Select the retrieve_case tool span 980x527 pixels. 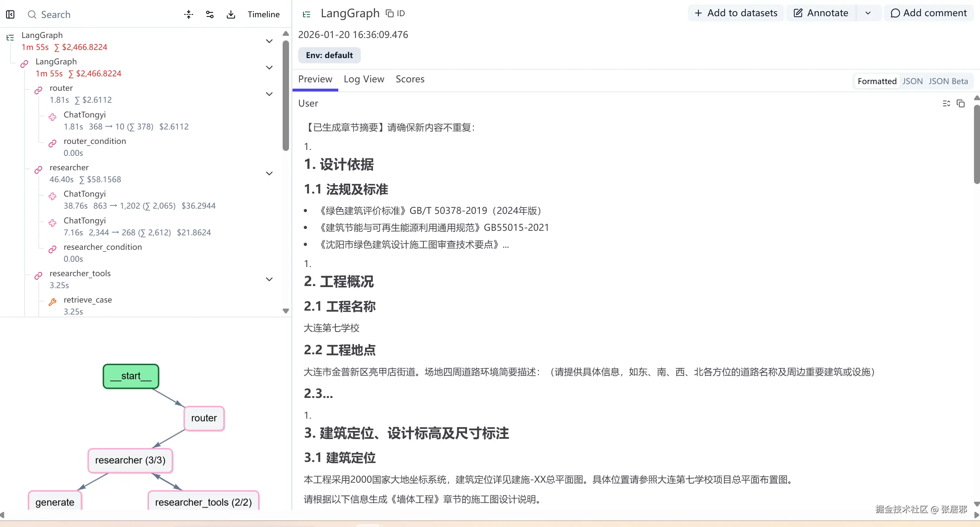(88, 300)
